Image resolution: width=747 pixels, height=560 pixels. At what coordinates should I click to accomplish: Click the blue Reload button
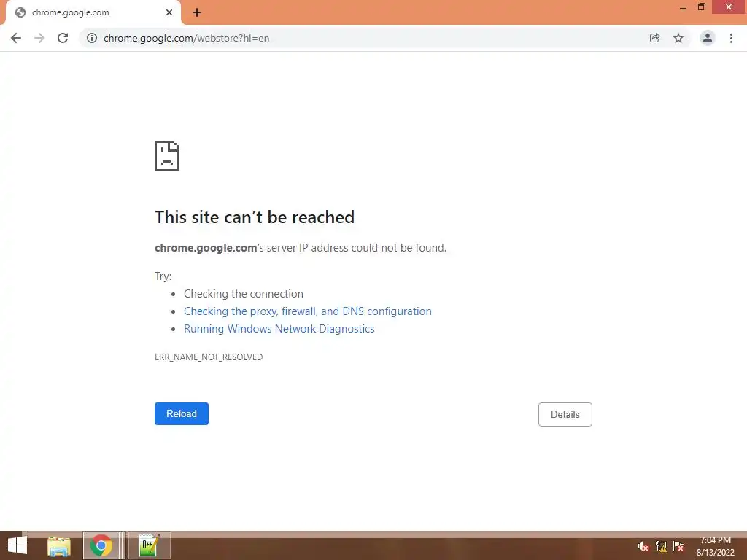click(182, 414)
